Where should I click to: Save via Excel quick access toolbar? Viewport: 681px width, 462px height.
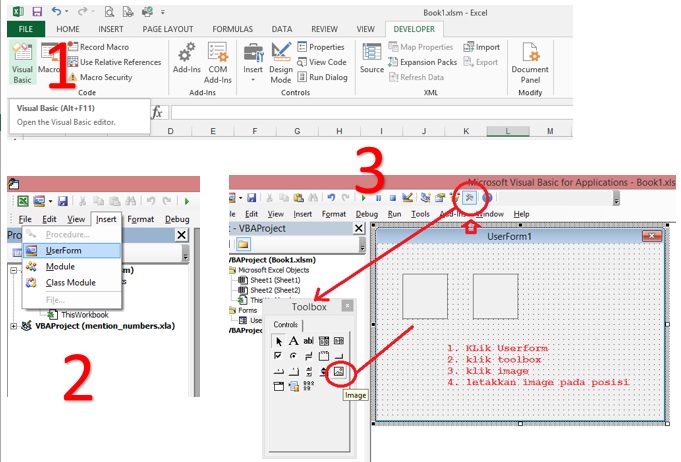point(37,12)
